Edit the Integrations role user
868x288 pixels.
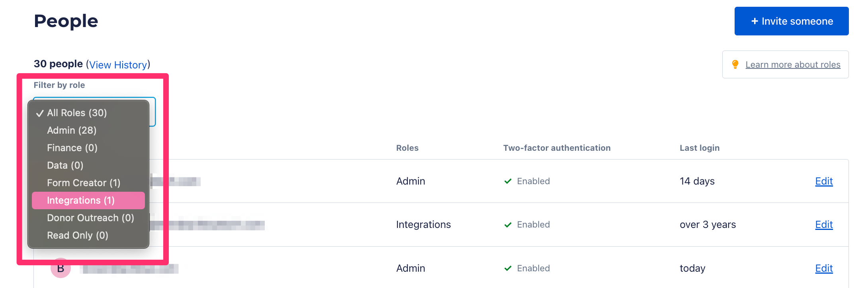[x=824, y=225]
